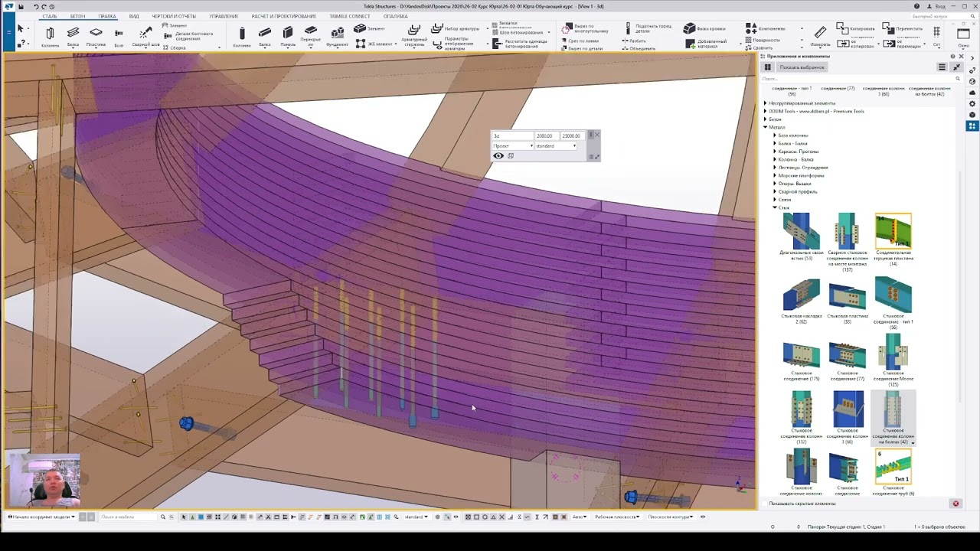This screenshot has width=980, height=551.
Task: Select the Измерить measure tool
Action: (x=820, y=36)
